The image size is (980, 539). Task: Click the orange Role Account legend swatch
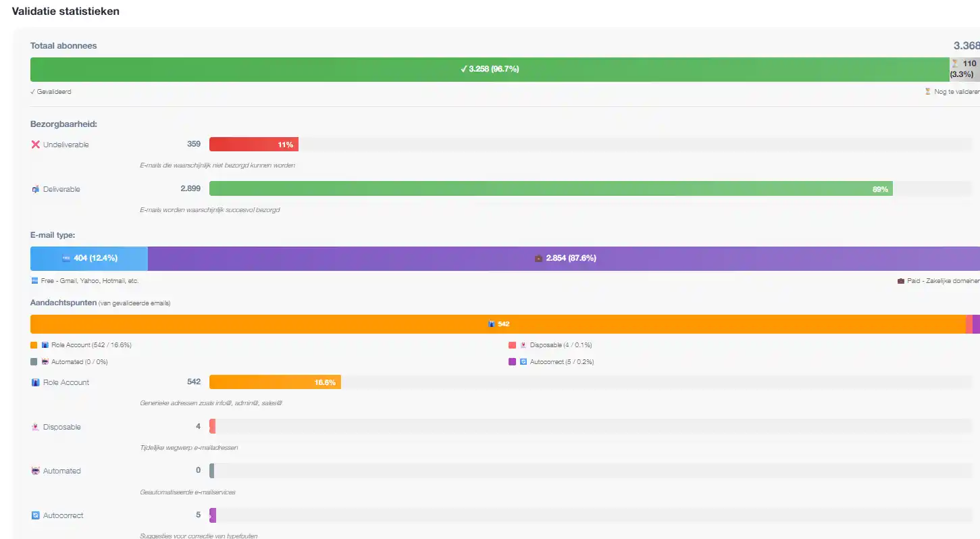coord(34,345)
